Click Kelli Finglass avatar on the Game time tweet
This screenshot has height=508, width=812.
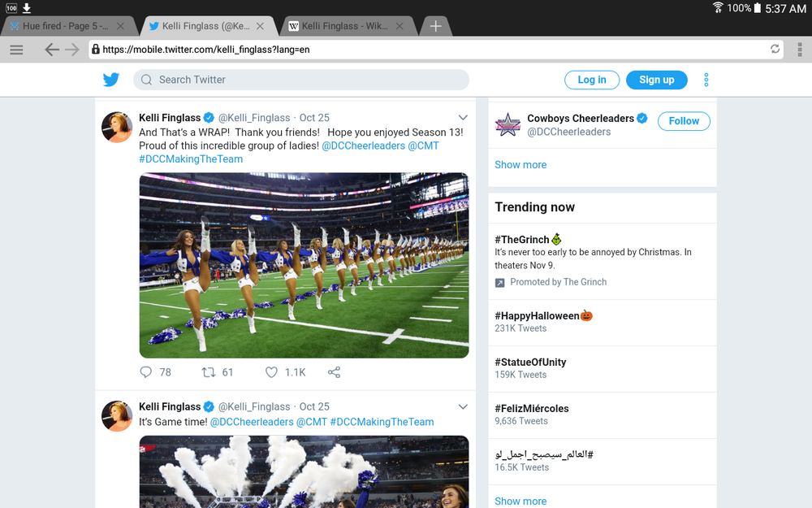pos(117,415)
